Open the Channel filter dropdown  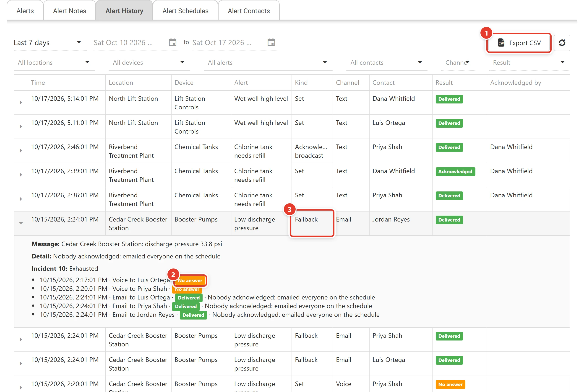458,62
